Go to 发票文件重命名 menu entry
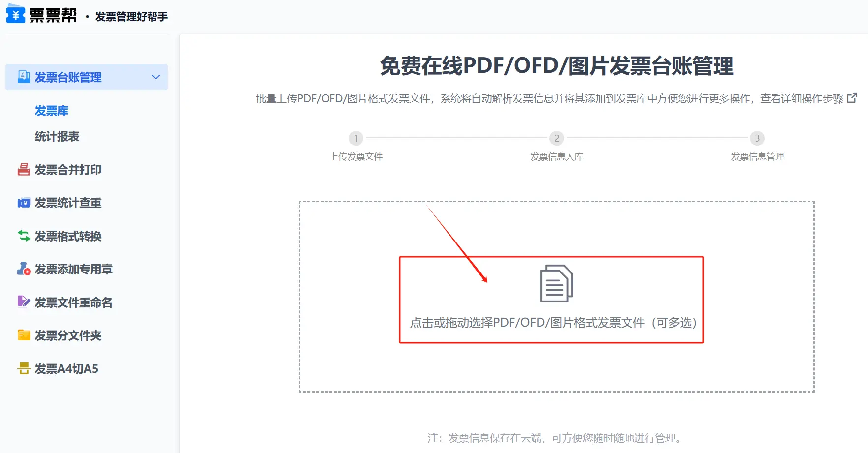 (x=73, y=302)
